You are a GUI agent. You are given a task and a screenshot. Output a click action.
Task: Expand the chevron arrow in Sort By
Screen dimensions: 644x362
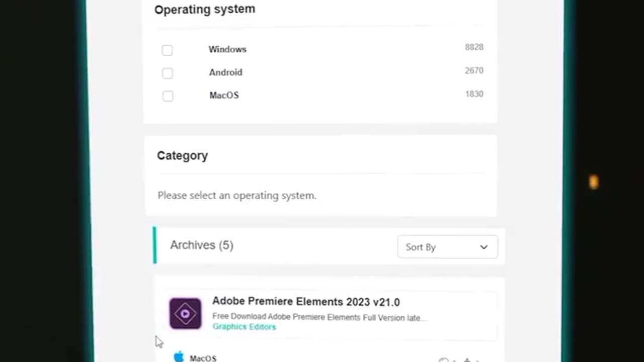click(x=484, y=247)
